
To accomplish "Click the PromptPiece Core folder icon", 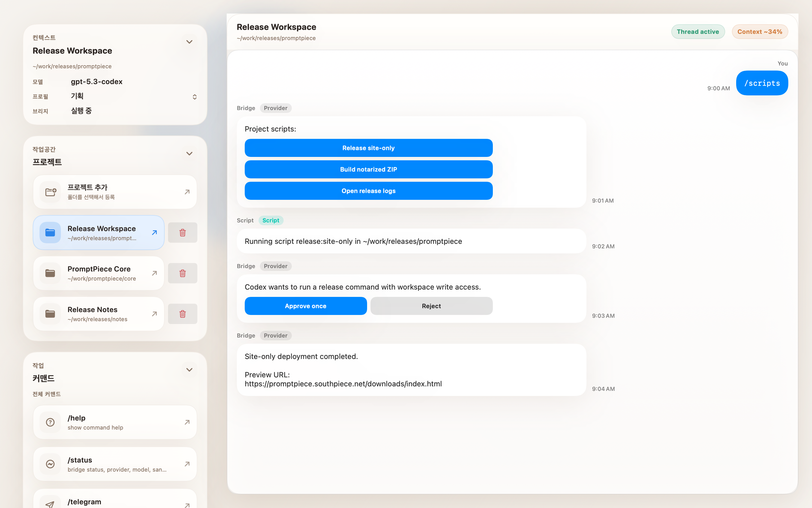I will point(50,273).
